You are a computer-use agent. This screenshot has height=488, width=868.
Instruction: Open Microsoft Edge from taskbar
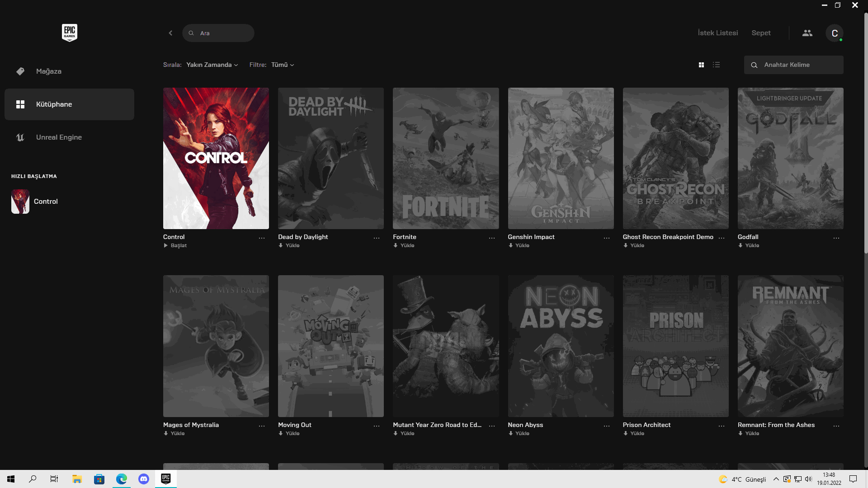[121, 479]
